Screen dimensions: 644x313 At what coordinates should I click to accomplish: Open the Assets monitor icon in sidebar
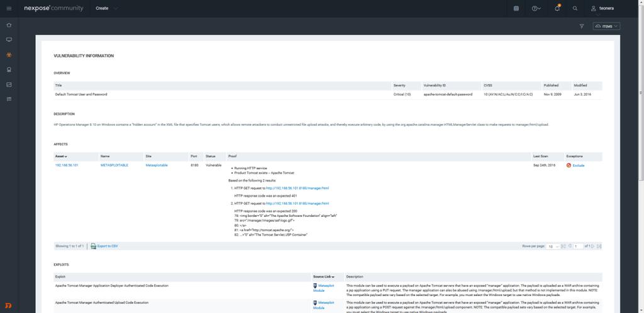pyautogui.click(x=9, y=40)
